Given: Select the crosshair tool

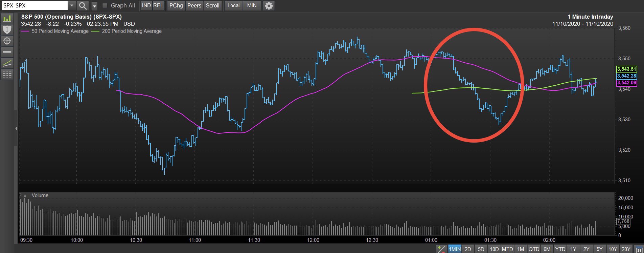Looking at the screenshot, I should point(7,41).
